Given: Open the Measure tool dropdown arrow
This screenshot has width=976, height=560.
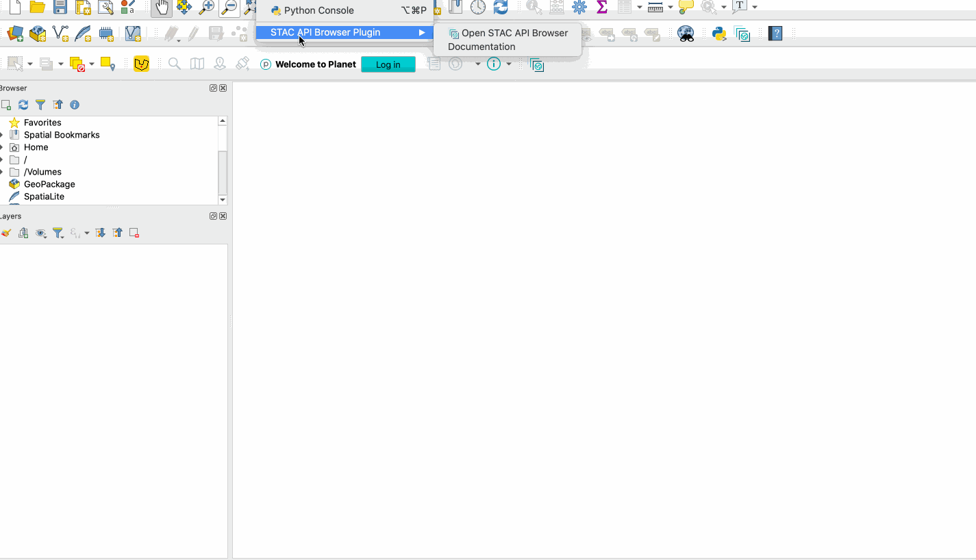Looking at the screenshot, I should point(671,8).
